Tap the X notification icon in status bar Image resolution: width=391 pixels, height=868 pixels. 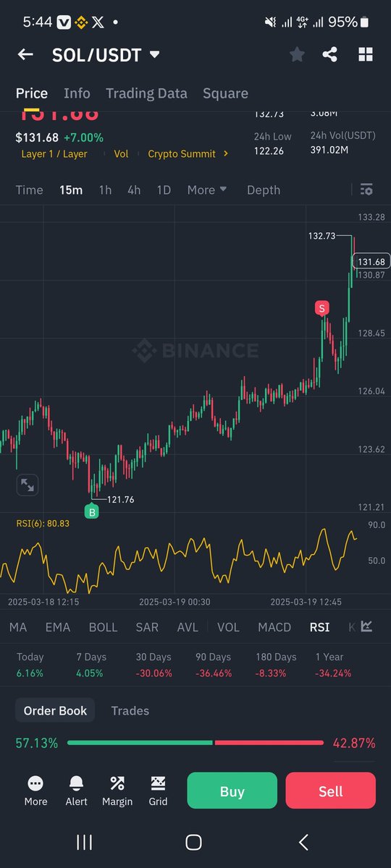point(98,22)
